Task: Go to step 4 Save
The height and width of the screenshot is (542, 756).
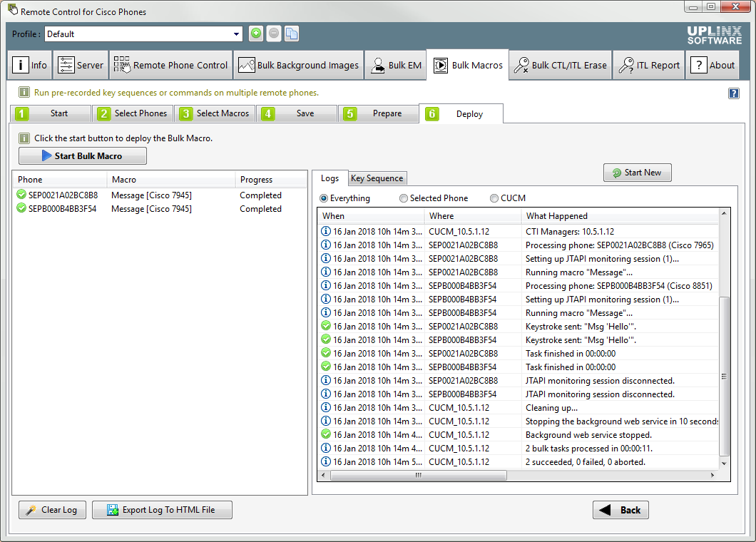Action: click(x=297, y=113)
